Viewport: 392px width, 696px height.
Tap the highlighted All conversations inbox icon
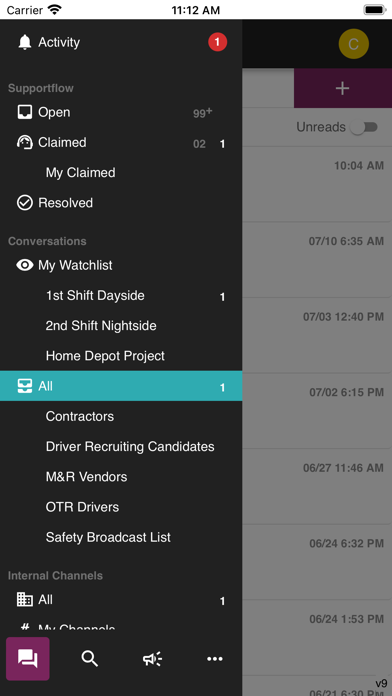25,386
